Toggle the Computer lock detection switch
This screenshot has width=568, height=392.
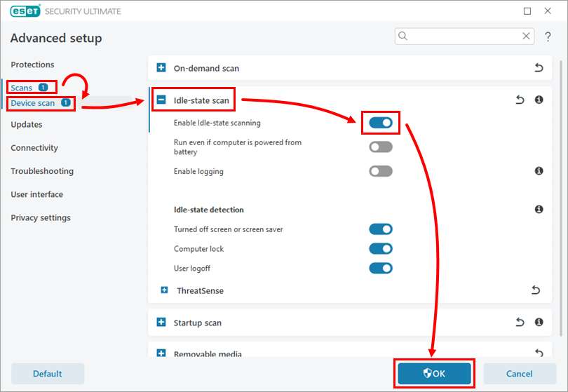tap(381, 249)
